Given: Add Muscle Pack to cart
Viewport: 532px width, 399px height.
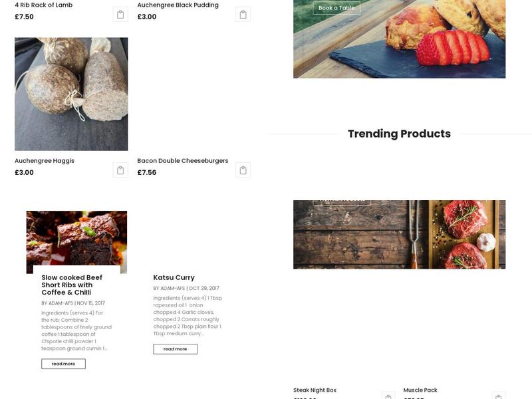Looking at the screenshot, I should [x=498, y=396].
